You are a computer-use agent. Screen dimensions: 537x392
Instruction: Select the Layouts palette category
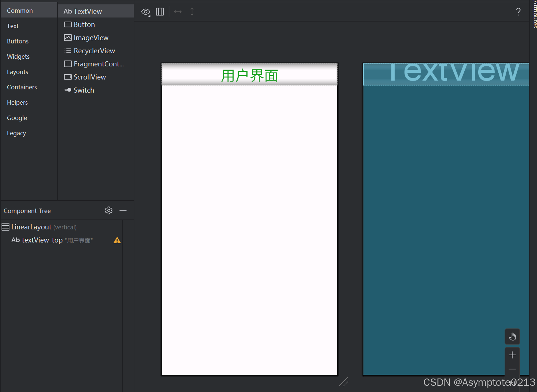pyautogui.click(x=29, y=72)
